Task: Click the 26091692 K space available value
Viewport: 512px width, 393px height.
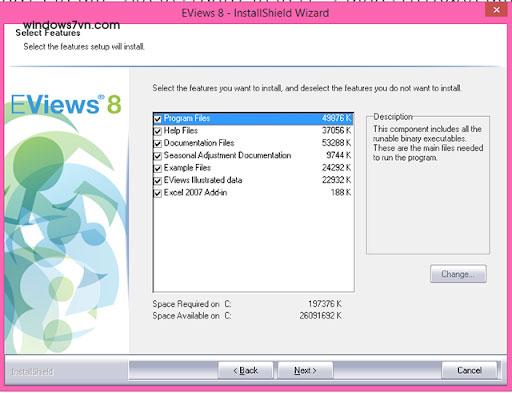Action: click(x=321, y=316)
